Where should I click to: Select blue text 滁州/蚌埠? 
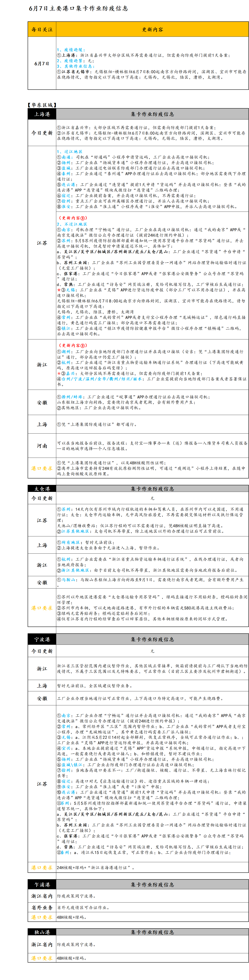[72, 397]
